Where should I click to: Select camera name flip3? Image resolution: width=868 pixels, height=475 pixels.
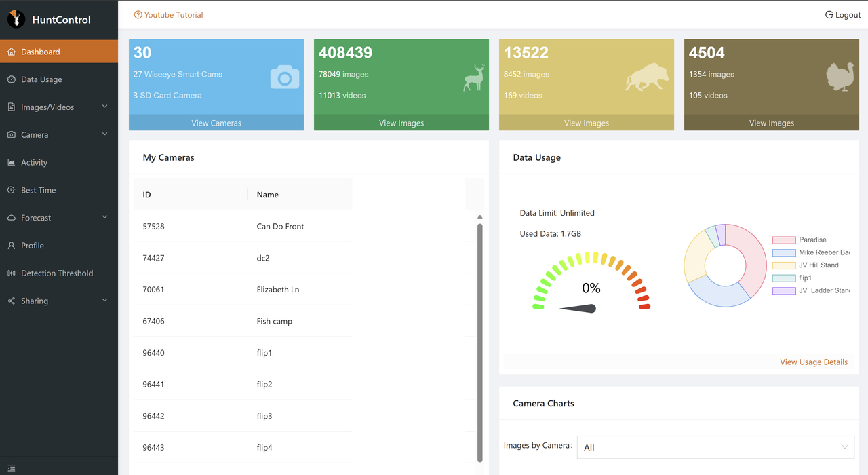264,416
